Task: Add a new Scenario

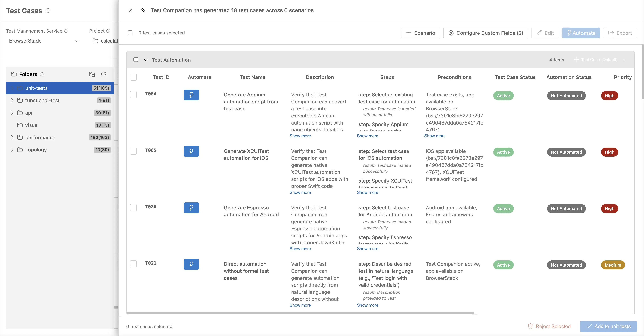Action: [x=420, y=33]
